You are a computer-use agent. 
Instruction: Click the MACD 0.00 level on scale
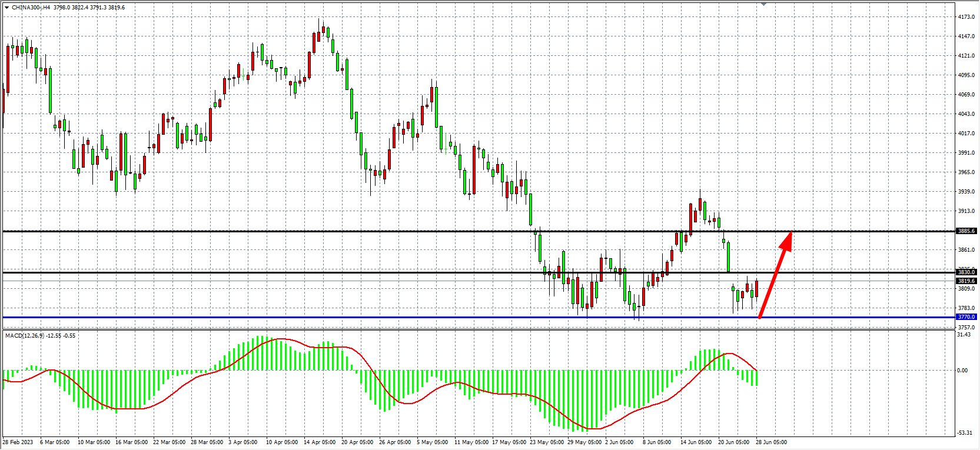[962, 371]
